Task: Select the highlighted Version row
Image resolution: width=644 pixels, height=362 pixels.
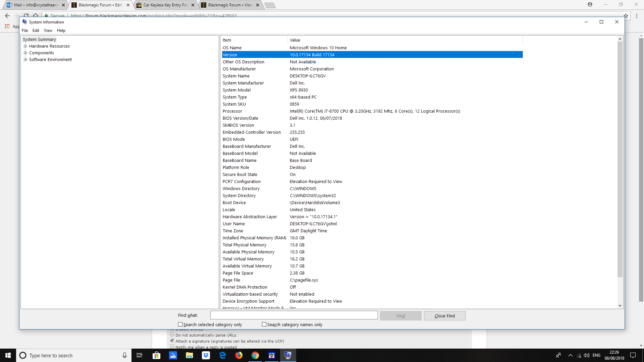Action: point(372,55)
